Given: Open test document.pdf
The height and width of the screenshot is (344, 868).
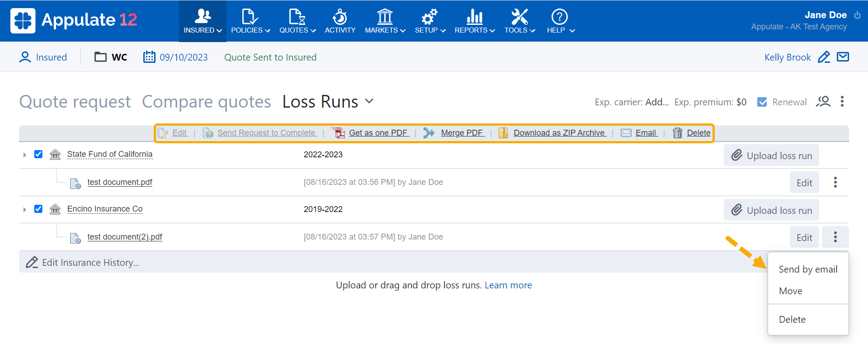Looking at the screenshot, I should point(120,182).
